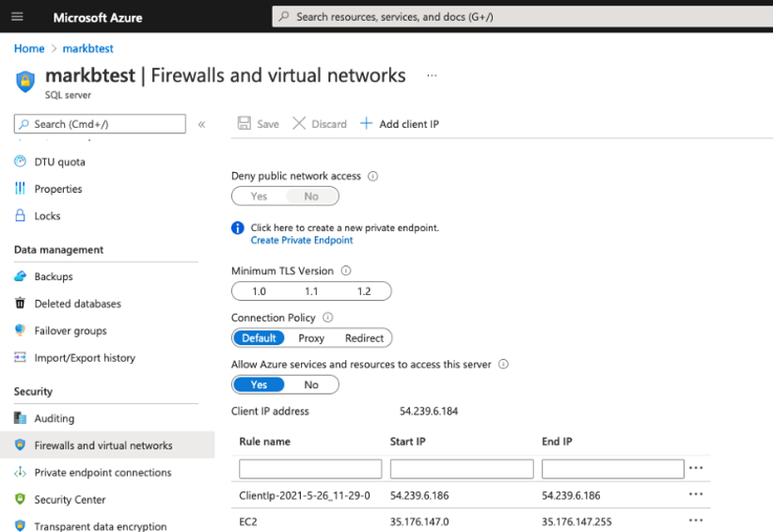Click the search magnifier icon in top bar
The height and width of the screenshot is (532, 773).
tap(284, 17)
